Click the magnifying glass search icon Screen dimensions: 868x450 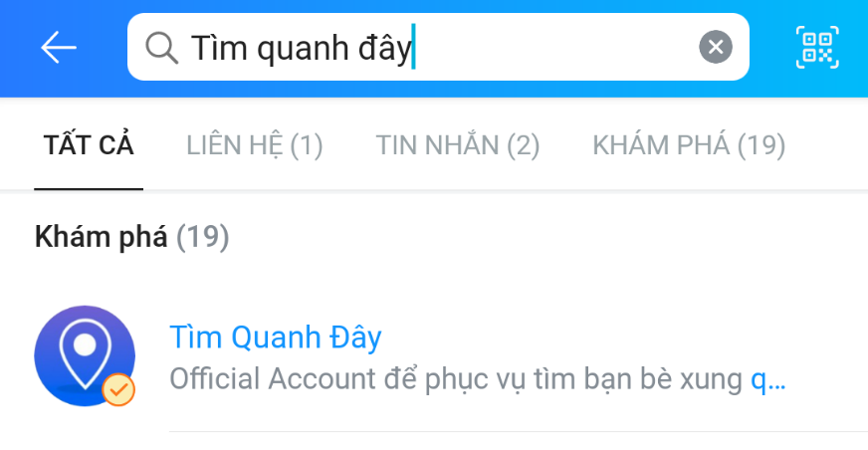[x=160, y=47]
